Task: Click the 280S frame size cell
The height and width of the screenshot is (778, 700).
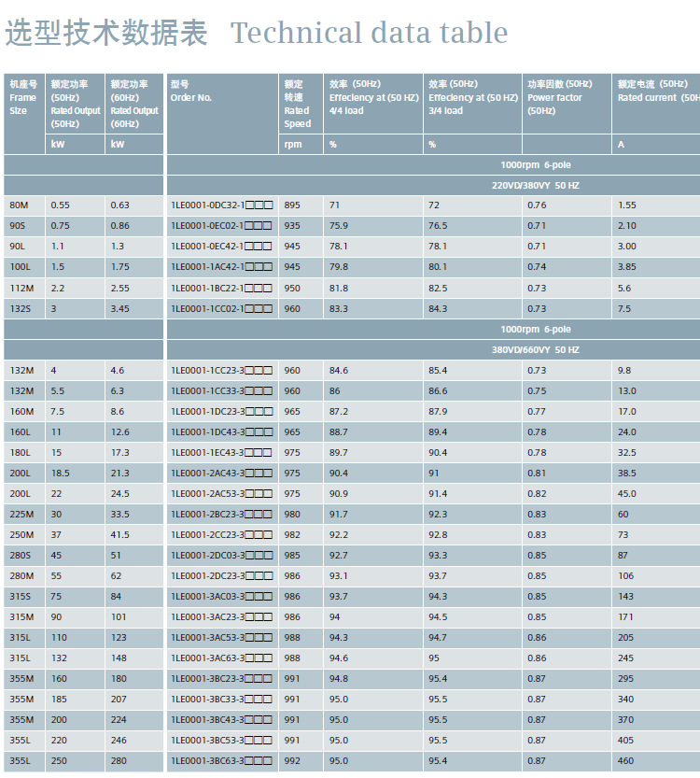Action: 24,555
